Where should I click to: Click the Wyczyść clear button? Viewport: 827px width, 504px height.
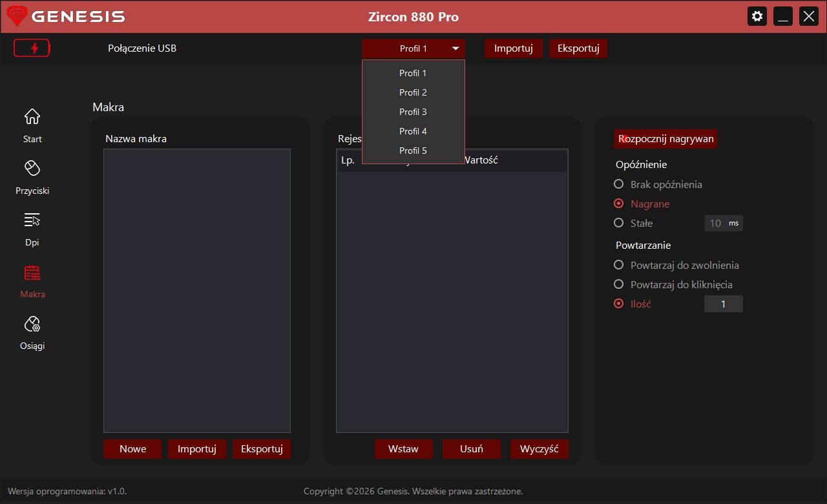[539, 449]
